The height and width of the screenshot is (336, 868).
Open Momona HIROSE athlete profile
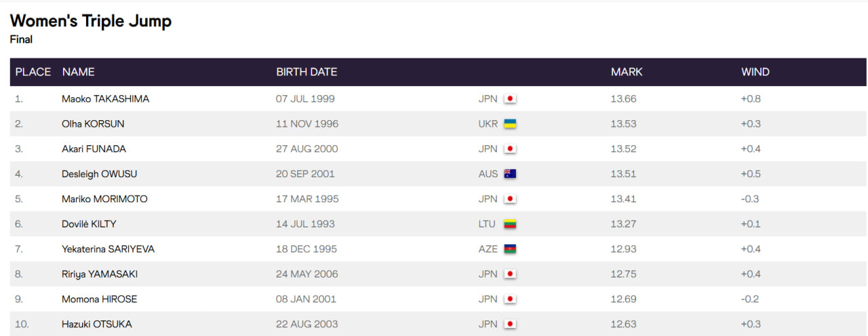tap(99, 299)
